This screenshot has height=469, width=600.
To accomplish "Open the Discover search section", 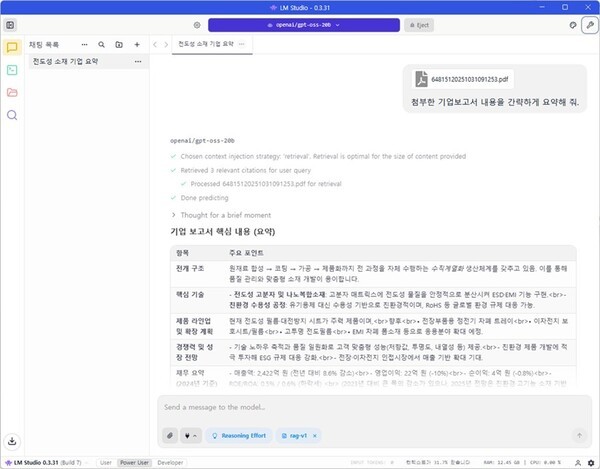I will 12,115.
